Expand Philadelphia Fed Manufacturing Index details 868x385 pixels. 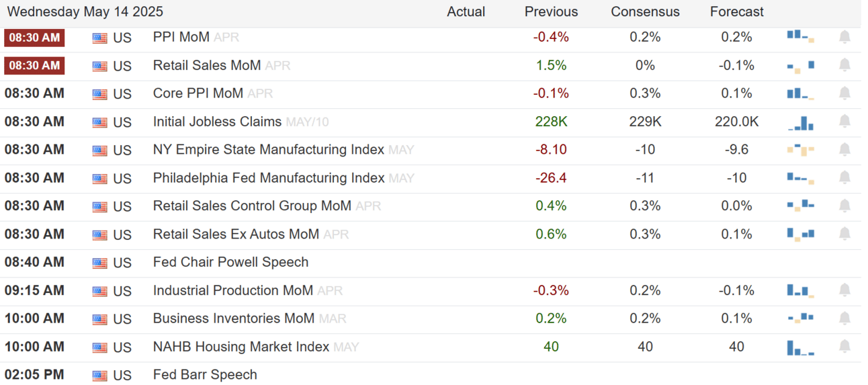(269, 178)
